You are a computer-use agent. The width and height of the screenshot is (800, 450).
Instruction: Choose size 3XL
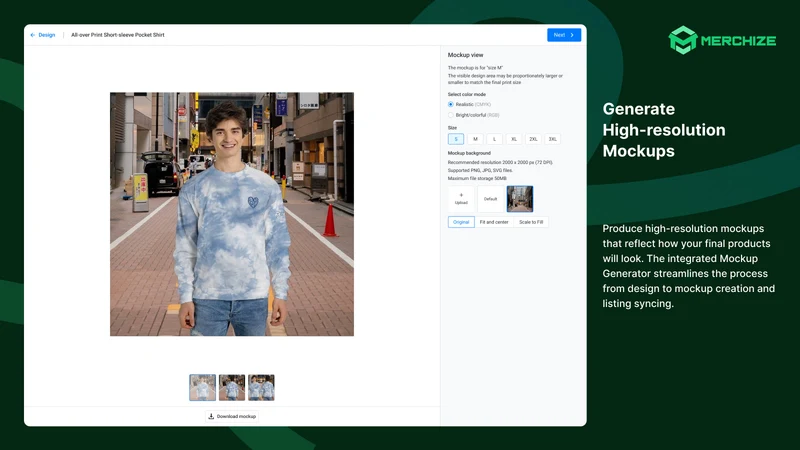(x=553, y=139)
